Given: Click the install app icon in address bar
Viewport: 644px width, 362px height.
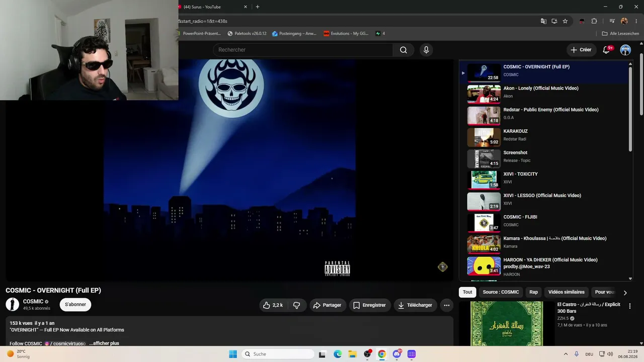Looking at the screenshot, I should click(x=554, y=21).
